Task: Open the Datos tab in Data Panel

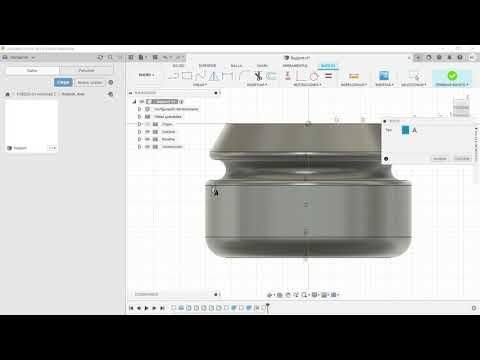Action: (32, 70)
